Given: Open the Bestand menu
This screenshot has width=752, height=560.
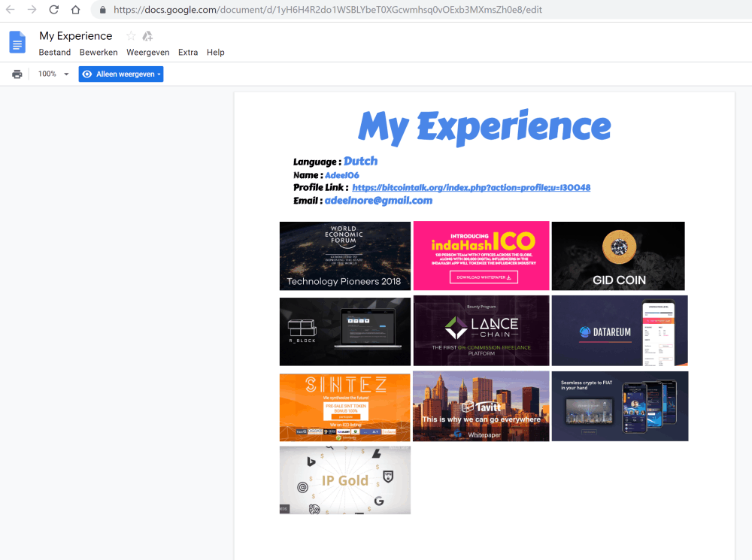Looking at the screenshot, I should tap(55, 53).
